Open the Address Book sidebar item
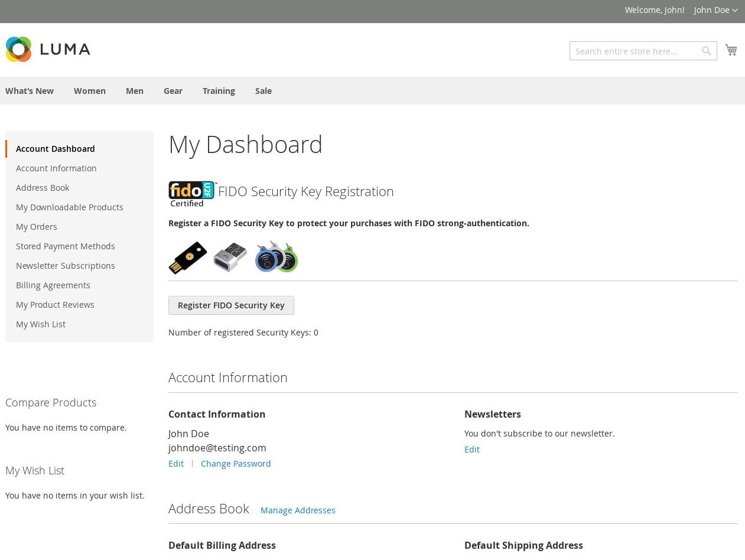Viewport: 745px width, 560px height. 43,188
